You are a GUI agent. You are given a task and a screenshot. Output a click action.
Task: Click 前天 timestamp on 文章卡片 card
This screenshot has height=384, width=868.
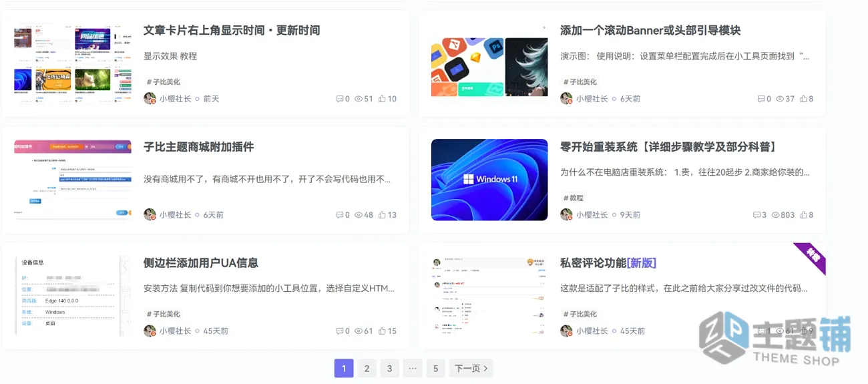coord(211,99)
